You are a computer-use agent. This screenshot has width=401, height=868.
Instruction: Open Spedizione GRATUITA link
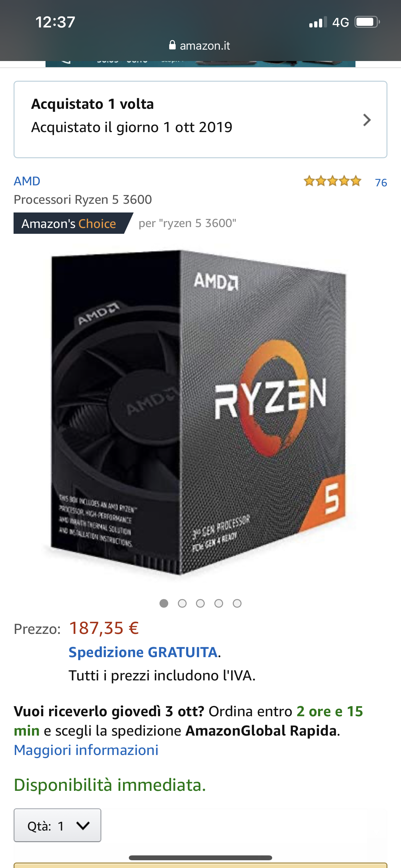pos(143,652)
